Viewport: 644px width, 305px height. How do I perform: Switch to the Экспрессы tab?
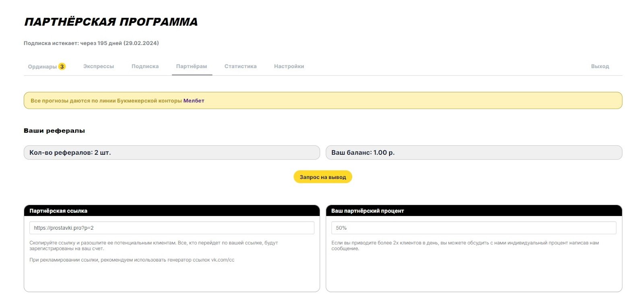pos(99,66)
